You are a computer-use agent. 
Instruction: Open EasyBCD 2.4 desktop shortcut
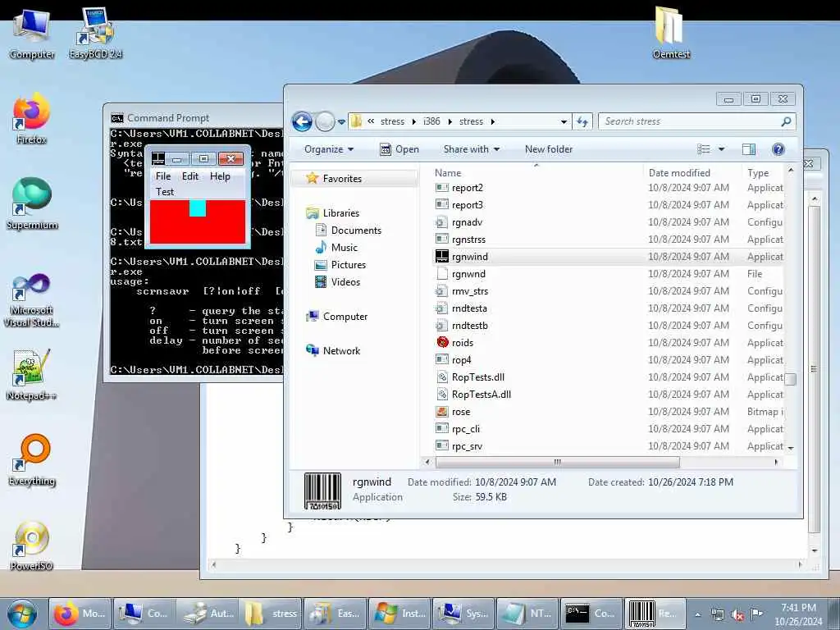[95, 34]
